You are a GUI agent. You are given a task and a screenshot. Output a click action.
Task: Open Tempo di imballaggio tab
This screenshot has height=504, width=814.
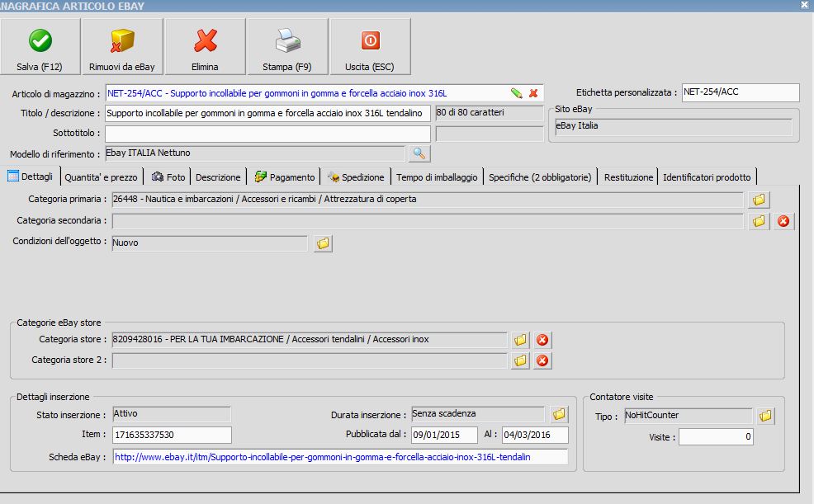437,177
